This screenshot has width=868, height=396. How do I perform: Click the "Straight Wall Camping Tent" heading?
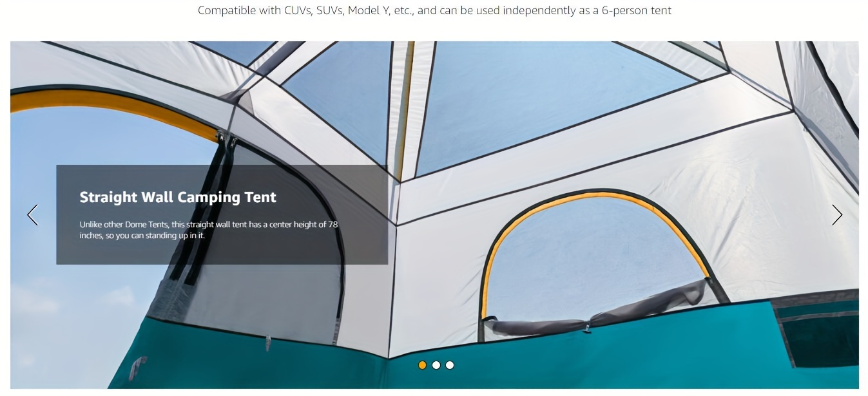coord(178,198)
